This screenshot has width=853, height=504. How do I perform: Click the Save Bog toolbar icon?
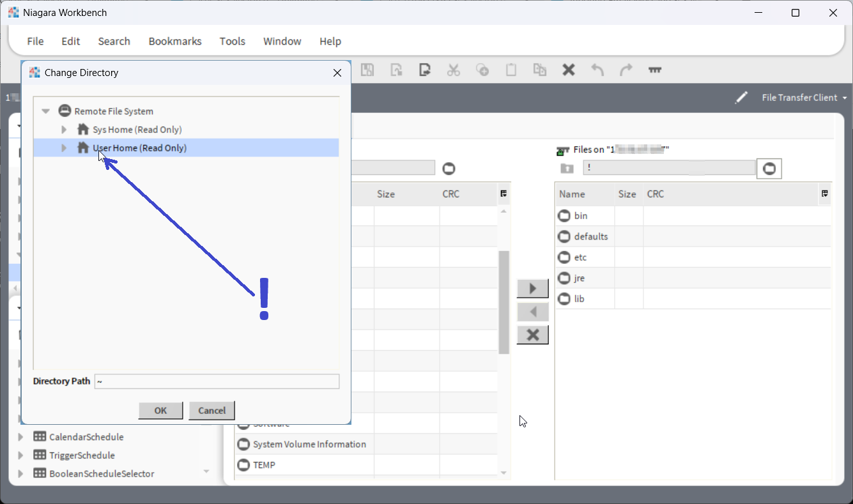396,70
